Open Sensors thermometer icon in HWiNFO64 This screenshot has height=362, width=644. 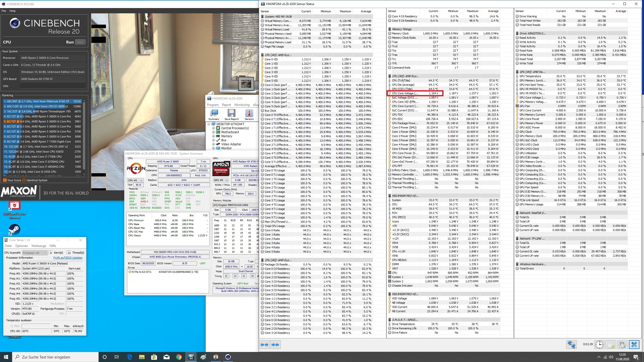coord(249,115)
